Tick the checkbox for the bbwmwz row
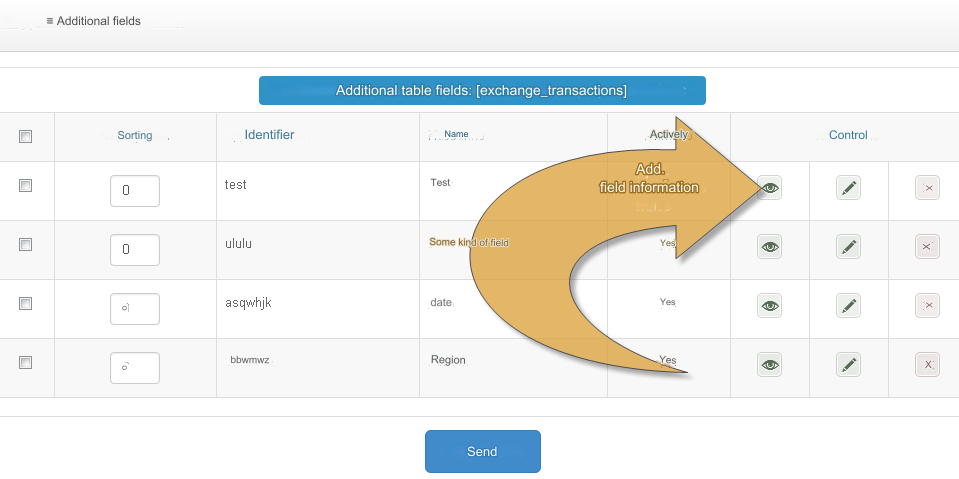 pyautogui.click(x=26, y=363)
